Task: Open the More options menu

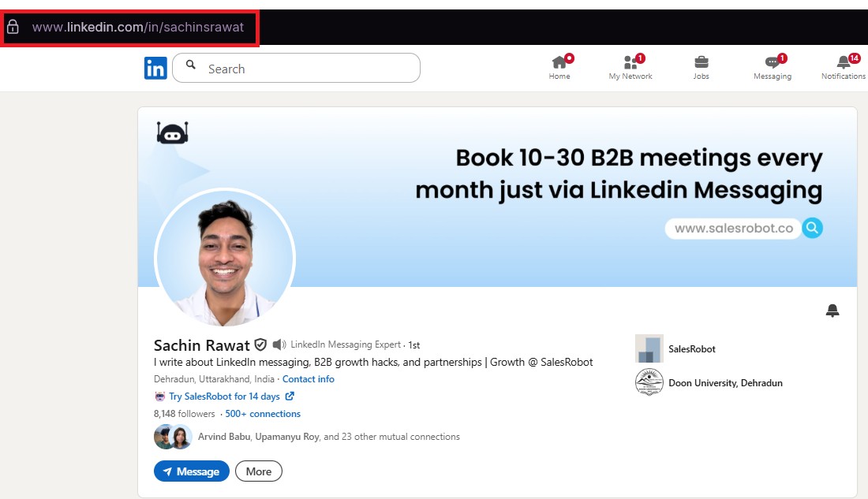Action: (x=259, y=471)
